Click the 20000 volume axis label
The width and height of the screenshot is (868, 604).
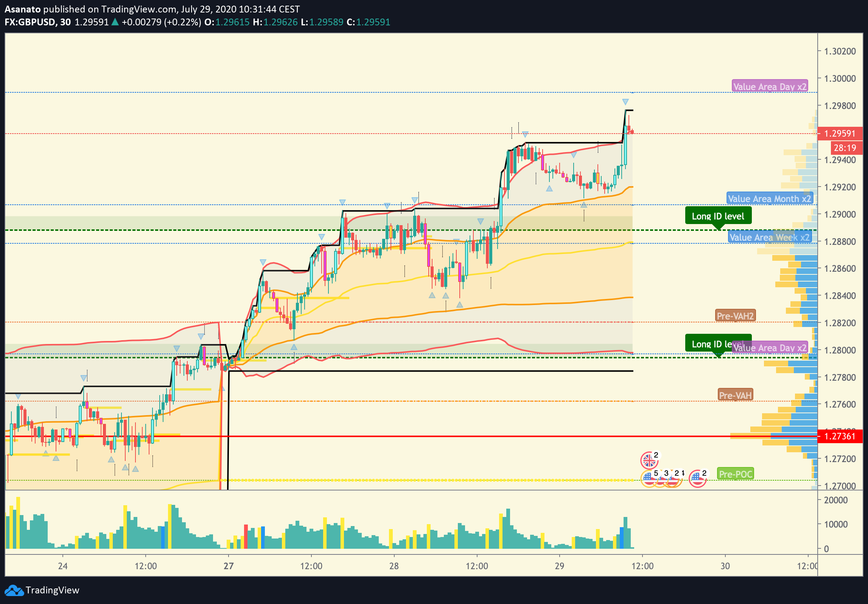(x=835, y=500)
